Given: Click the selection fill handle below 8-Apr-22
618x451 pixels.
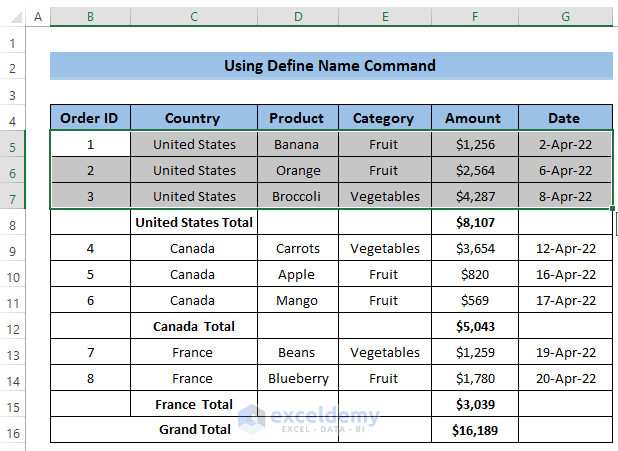Looking at the screenshot, I should pos(613,209).
